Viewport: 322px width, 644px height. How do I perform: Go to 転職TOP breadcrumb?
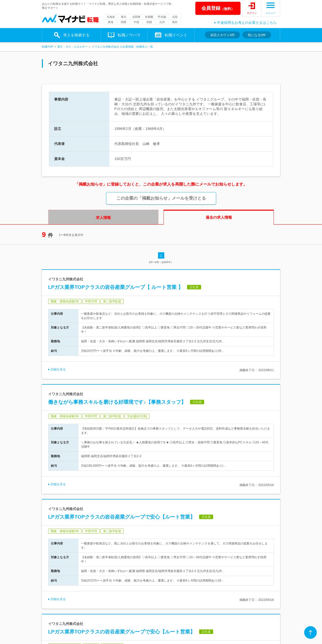click(47, 47)
